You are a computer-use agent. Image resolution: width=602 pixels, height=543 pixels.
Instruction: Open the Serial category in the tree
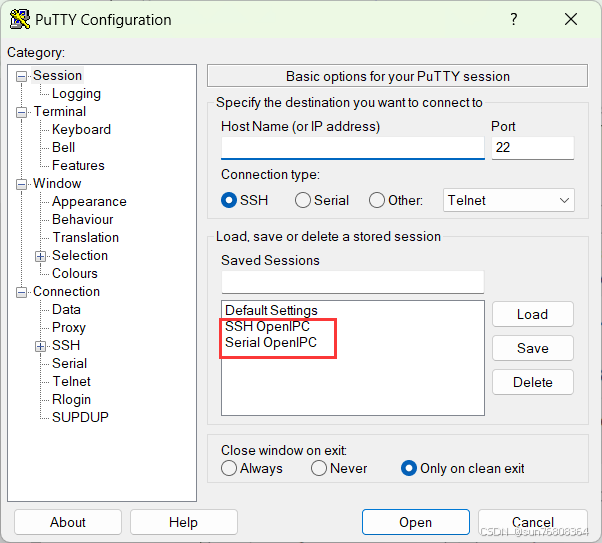pos(69,364)
